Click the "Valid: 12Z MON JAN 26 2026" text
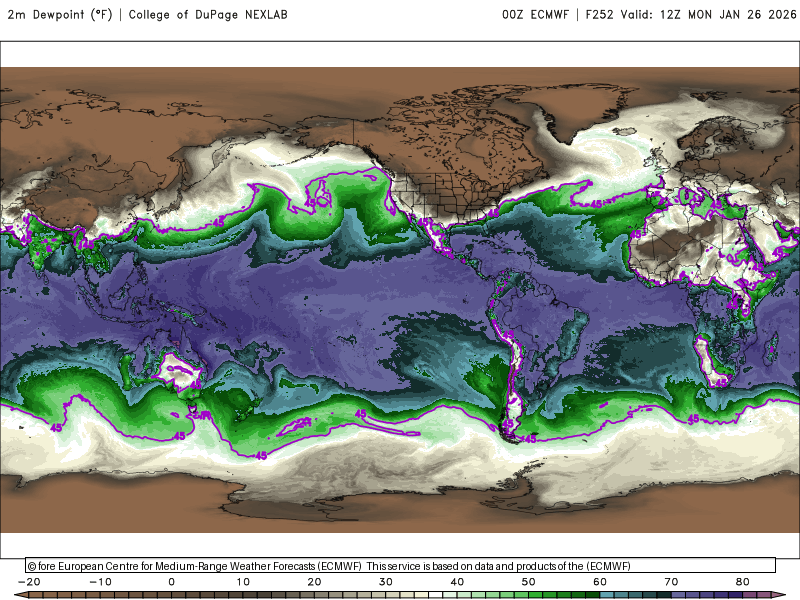800x600 pixels. tap(708, 15)
